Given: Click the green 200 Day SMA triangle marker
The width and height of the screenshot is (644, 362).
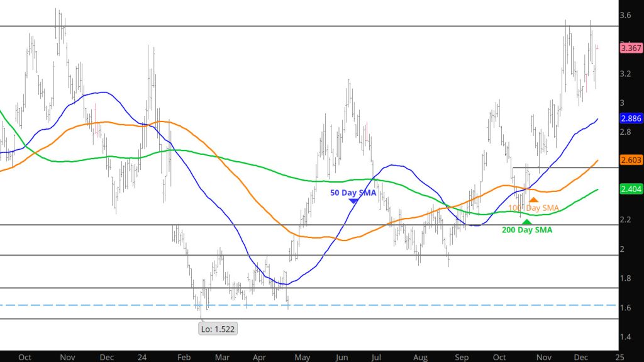Looking at the screenshot, I should 526,222.
